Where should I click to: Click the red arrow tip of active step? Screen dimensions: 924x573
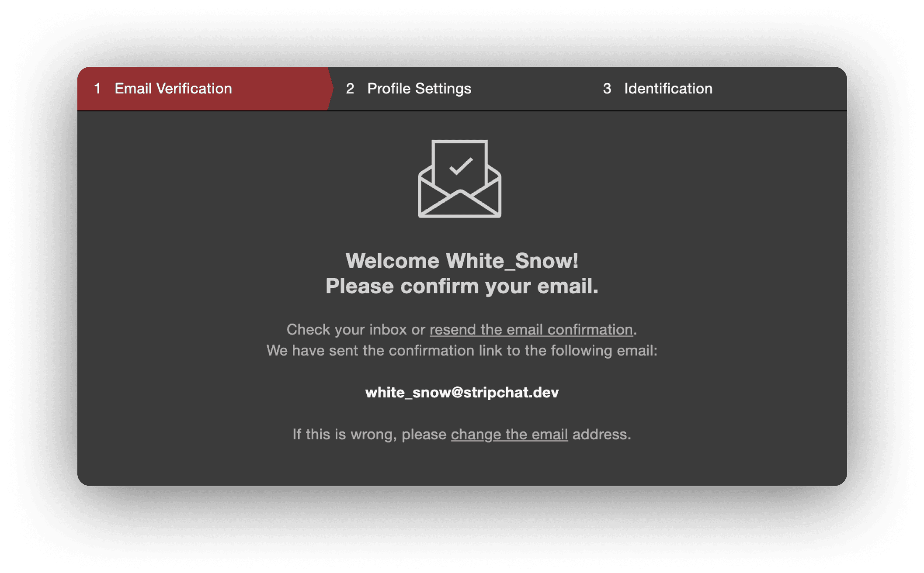[x=330, y=89]
